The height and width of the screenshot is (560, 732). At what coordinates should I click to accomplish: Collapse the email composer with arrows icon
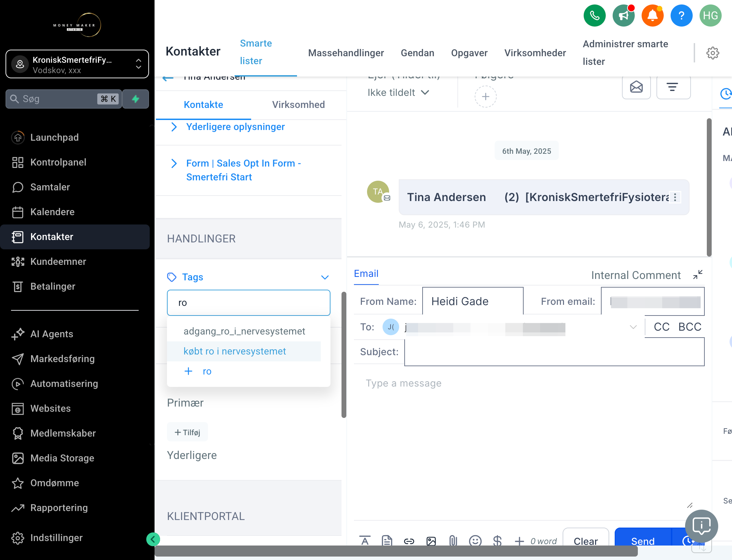(698, 274)
